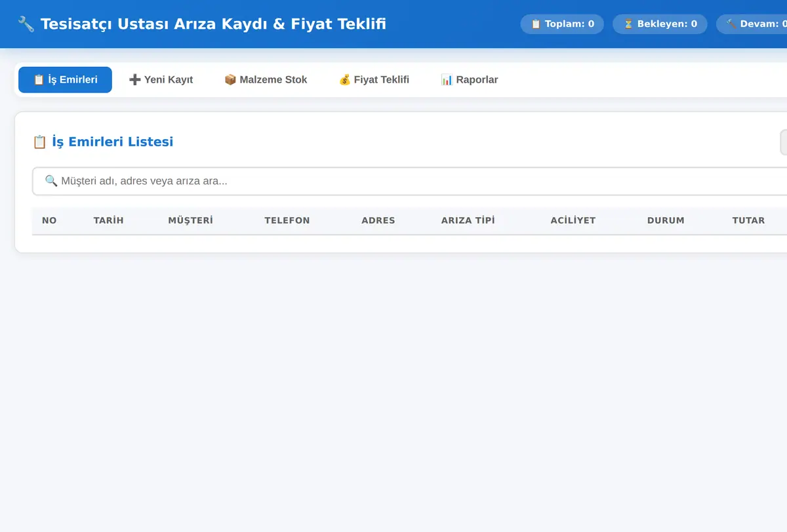
Task: Click the magnifier icon in the search box
Action: click(x=51, y=181)
